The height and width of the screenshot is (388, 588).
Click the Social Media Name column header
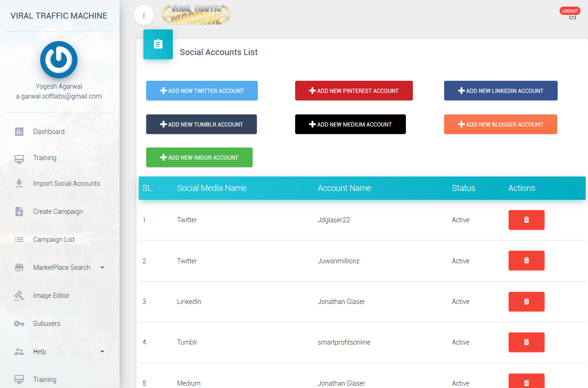tap(212, 188)
